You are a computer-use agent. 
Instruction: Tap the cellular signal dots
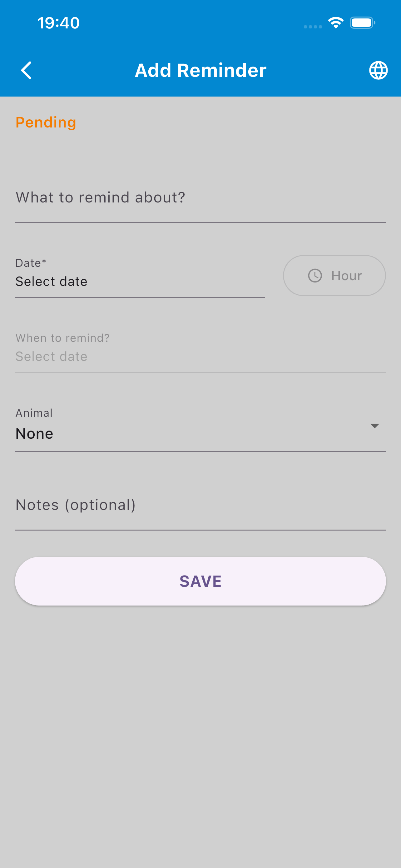(x=312, y=27)
